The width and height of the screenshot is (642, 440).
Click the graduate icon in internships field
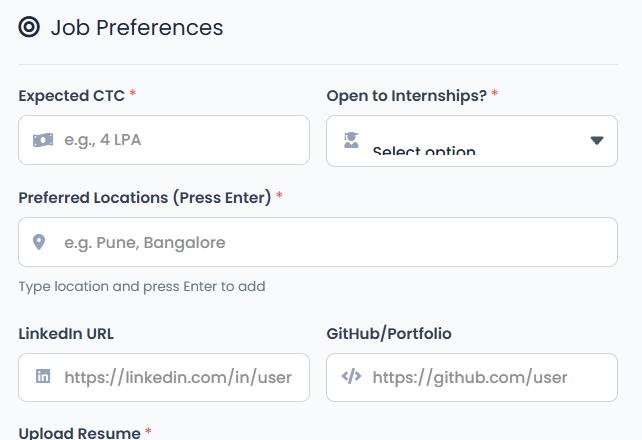point(351,140)
